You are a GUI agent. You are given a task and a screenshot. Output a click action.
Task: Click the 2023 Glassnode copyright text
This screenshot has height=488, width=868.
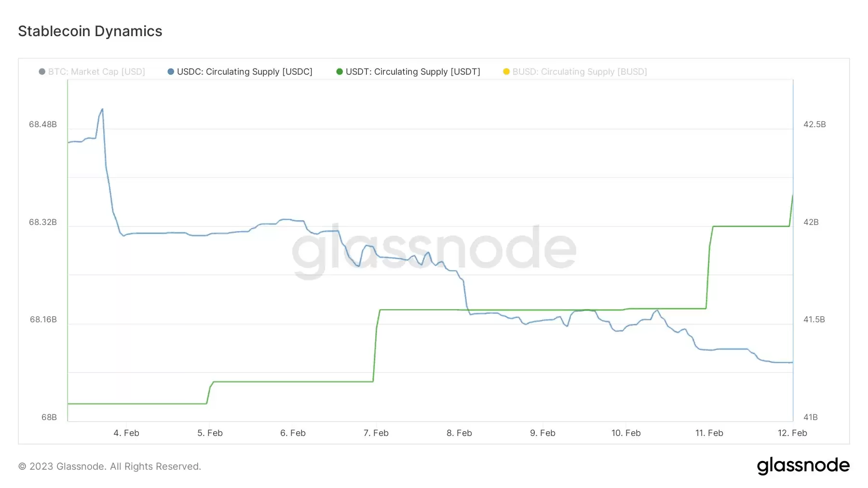point(109,466)
